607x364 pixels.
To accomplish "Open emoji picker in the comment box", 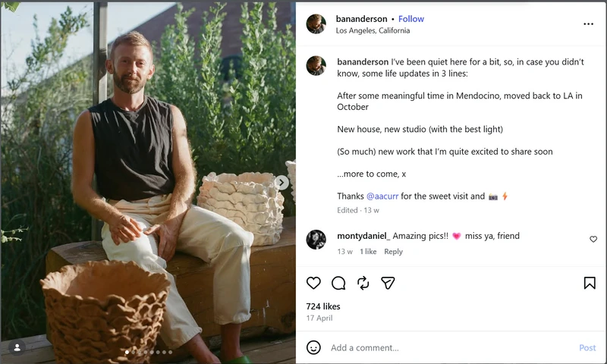I will click(313, 347).
